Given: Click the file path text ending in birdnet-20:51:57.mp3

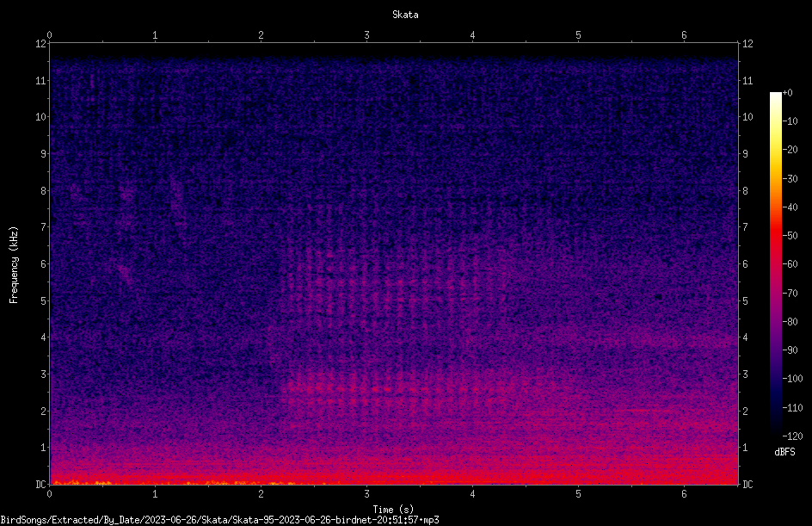Looking at the screenshot, I should tap(219, 520).
